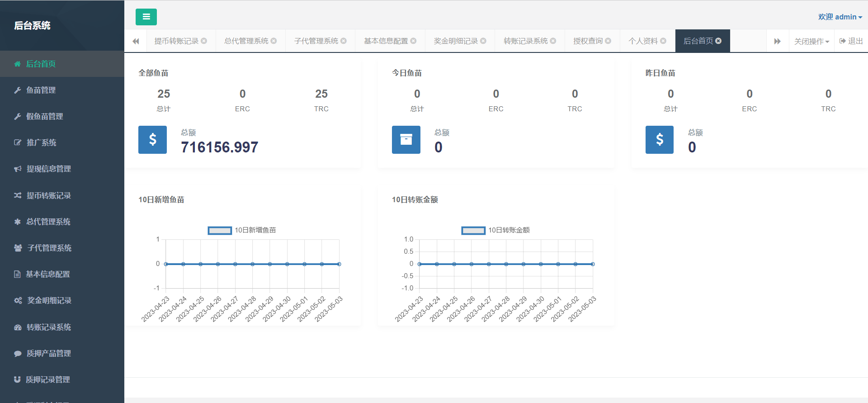Expand the 关闭操作 dropdown
868x403 pixels.
(811, 41)
